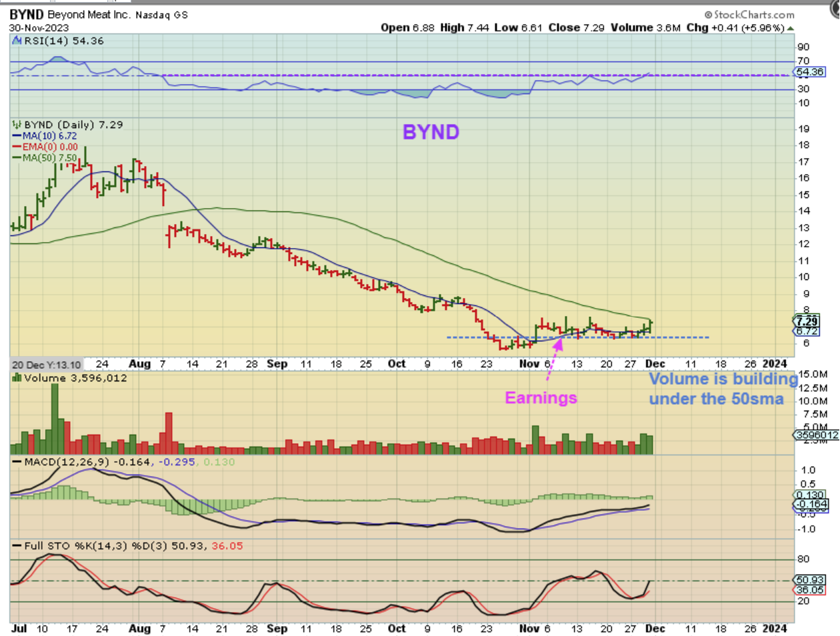Click the 'Jul' label on bottom date axis
Screen dimensions: 840x636
(19, 629)
